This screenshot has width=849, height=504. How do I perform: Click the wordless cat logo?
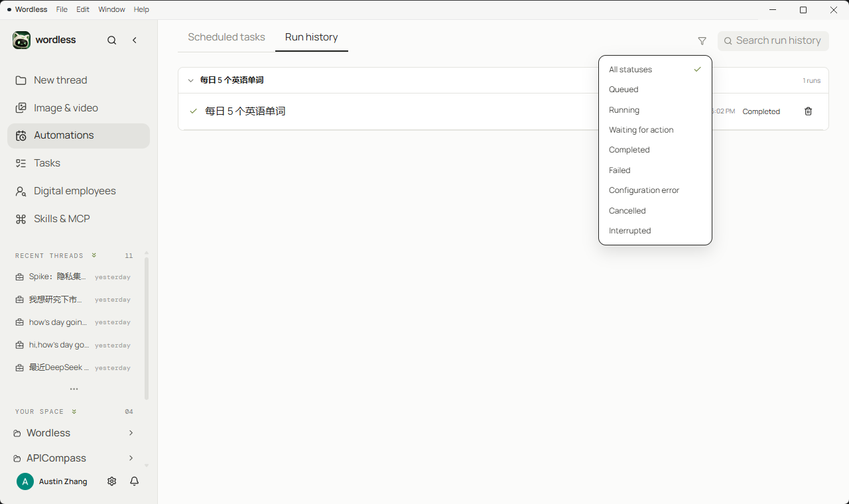[x=21, y=40]
